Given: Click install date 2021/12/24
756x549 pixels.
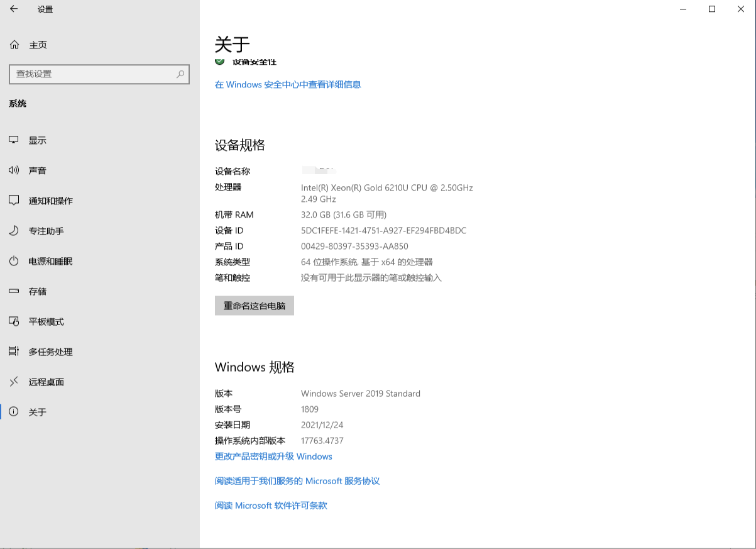Looking at the screenshot, I should (322, 425).
